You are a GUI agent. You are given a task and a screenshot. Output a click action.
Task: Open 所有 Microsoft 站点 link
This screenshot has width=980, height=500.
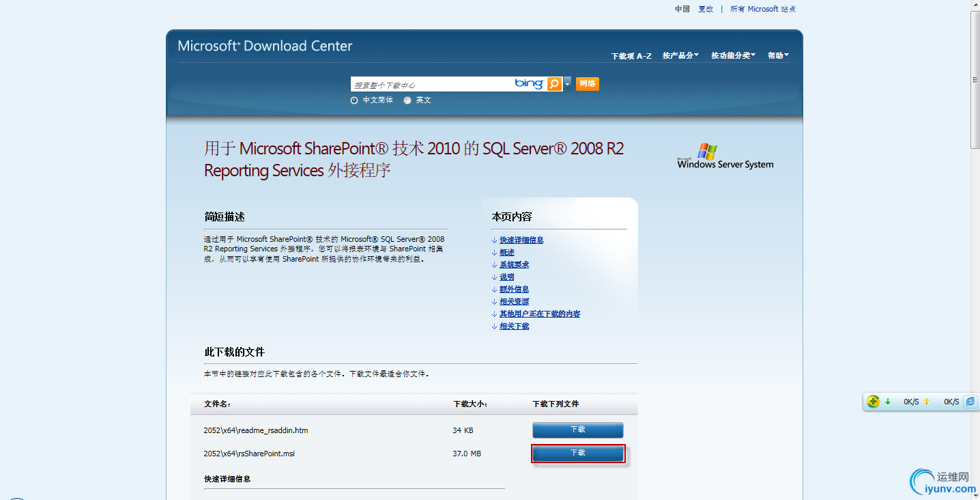(x=763, y=9)
